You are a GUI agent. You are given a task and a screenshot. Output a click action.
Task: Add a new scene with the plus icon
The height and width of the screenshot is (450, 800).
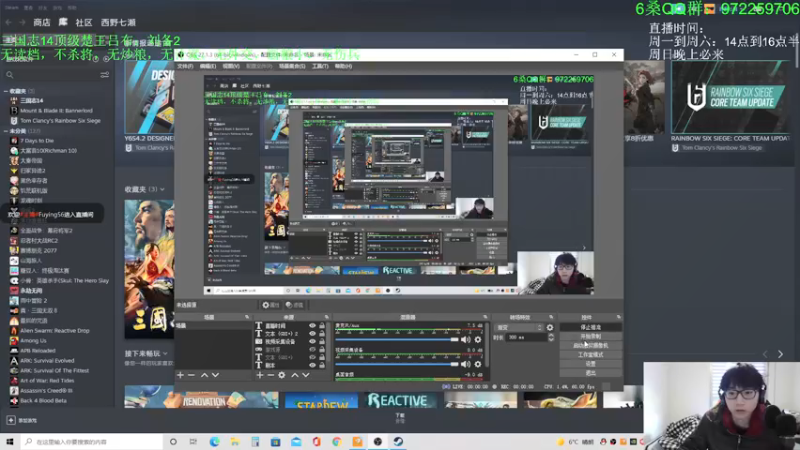coord(180,375)
